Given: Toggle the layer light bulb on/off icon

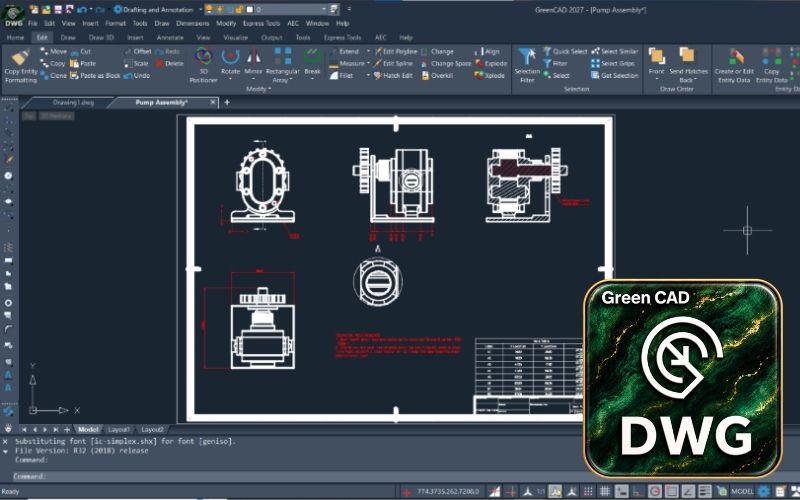Looking at the screenshot, I should coord(209,9).
